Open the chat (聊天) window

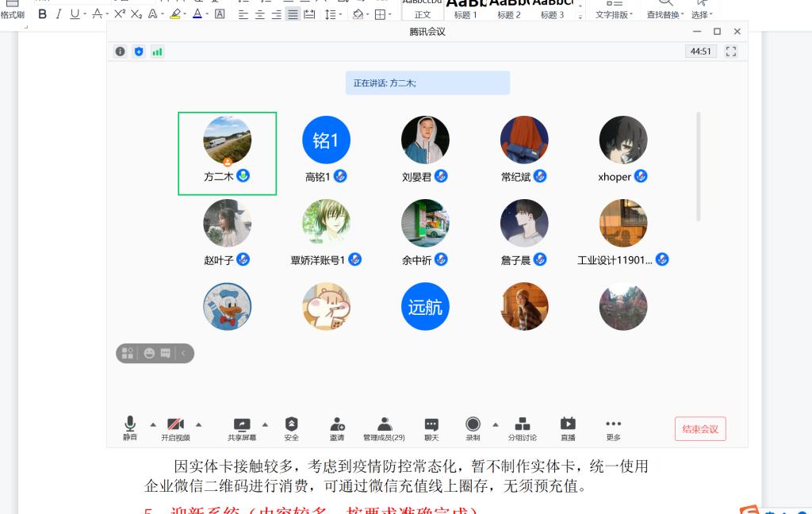pos(431,428)
